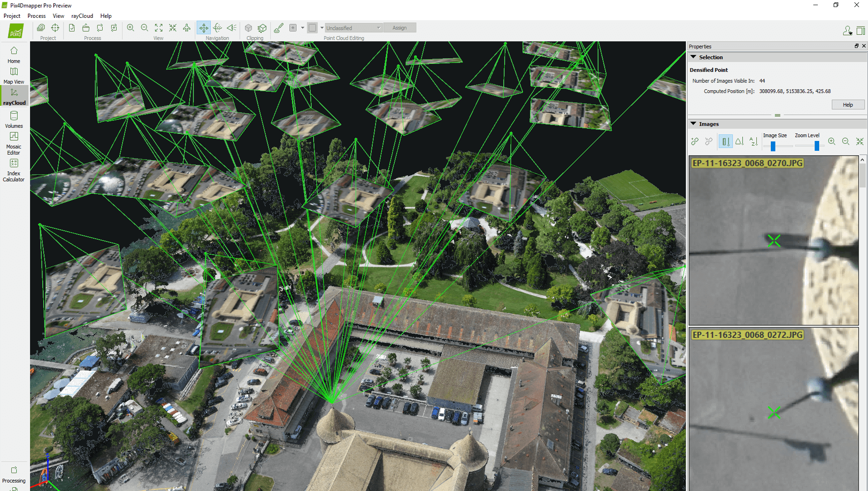Adjust the Zoom Level slider

coord(816,146)
